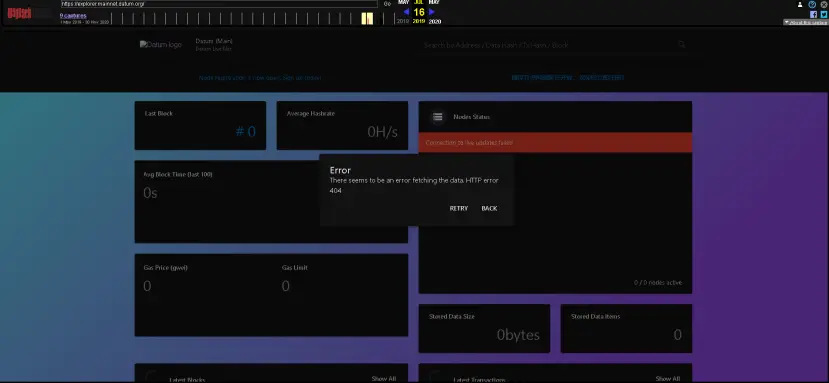Click the search magnifier icon

(x=682, y=45)
